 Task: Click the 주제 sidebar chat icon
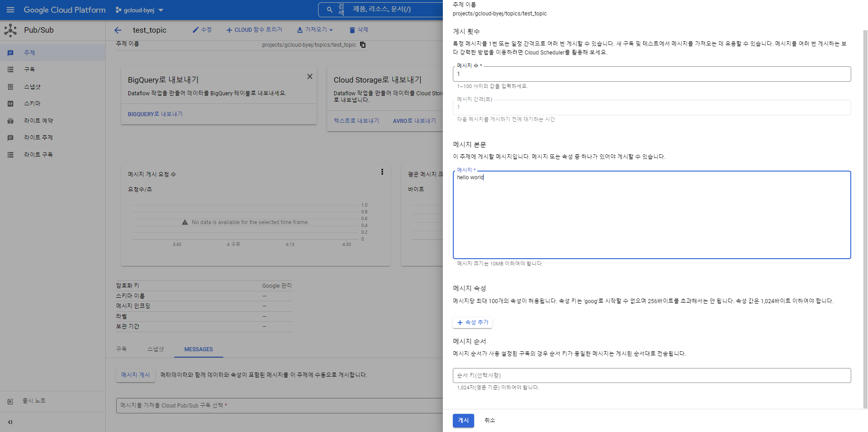point(10,53)
